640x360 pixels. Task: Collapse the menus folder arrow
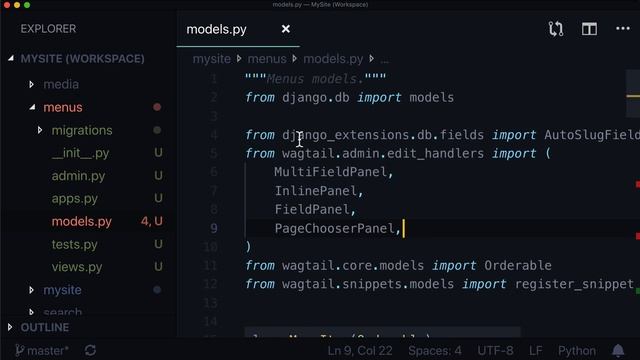tap(32, 107)
